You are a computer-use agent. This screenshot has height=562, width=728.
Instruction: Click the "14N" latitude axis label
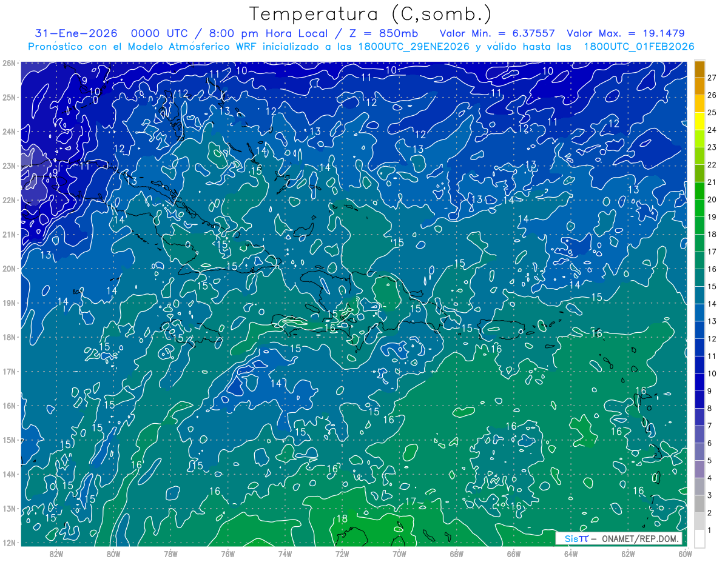[x=8, y=473]
